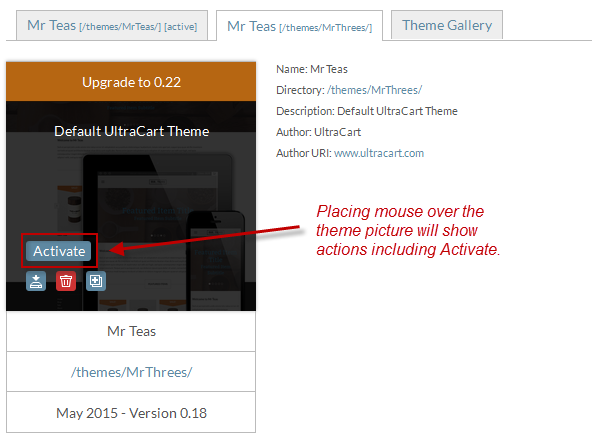Click the duplicate theme icon
The image size is (592, 440).
(96, 281)
